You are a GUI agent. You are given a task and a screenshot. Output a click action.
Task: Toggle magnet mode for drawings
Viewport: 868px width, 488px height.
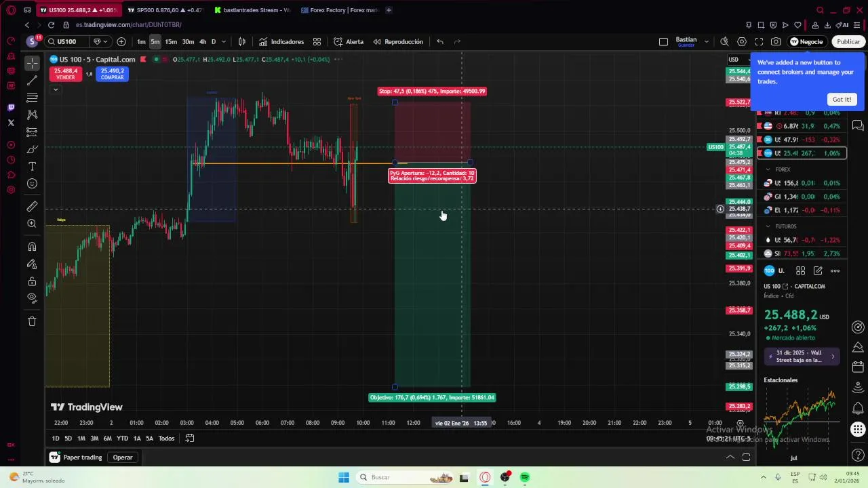(x=32, y=247)
